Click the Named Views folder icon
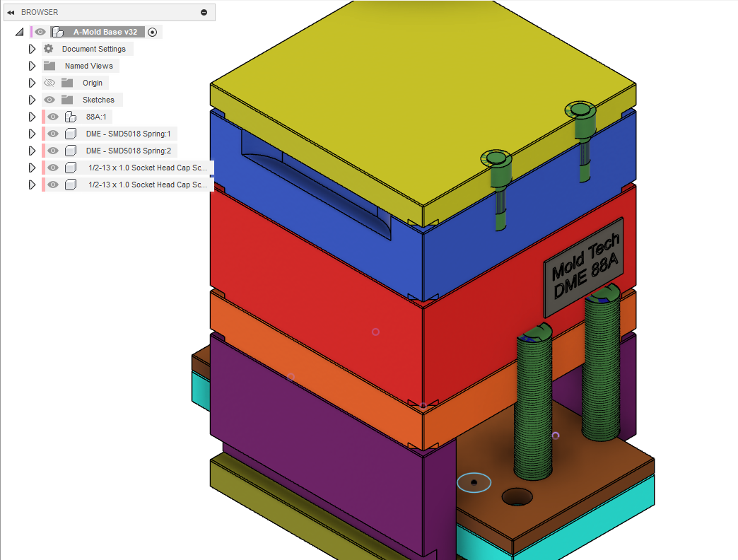 click(49, 66)
